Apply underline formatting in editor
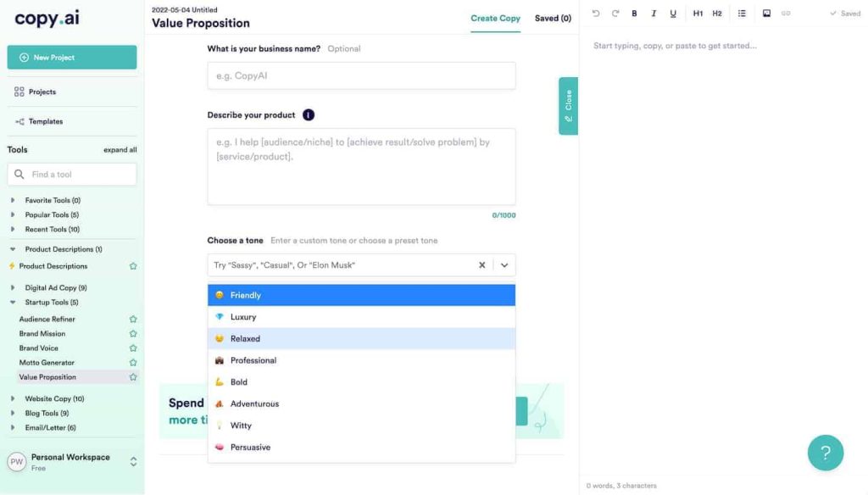This screenshot has height=495, width=868. 673,14
